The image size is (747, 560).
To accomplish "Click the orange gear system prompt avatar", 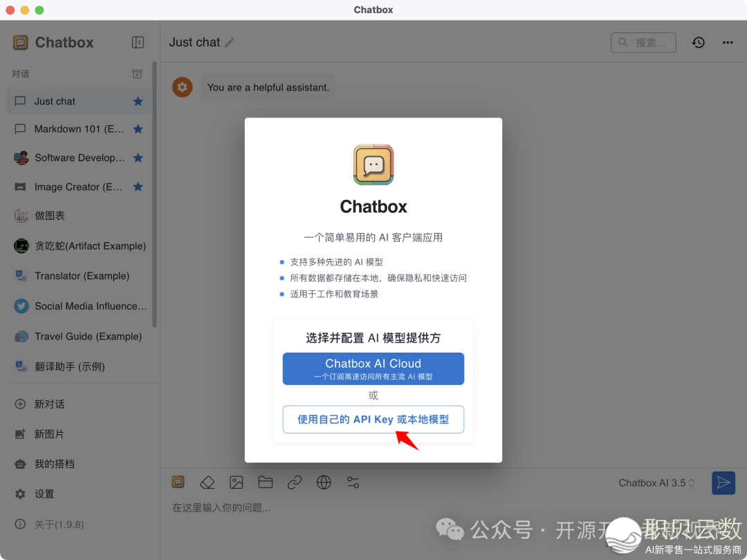I will [x=183, y=87].
